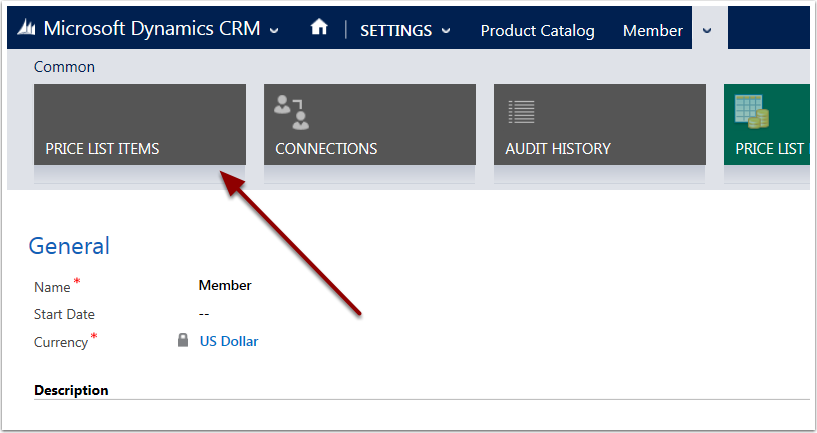The width and height of the screenshot is (817, 433).
Task: Open the green Price List tile
Action: tap(766, 125)
